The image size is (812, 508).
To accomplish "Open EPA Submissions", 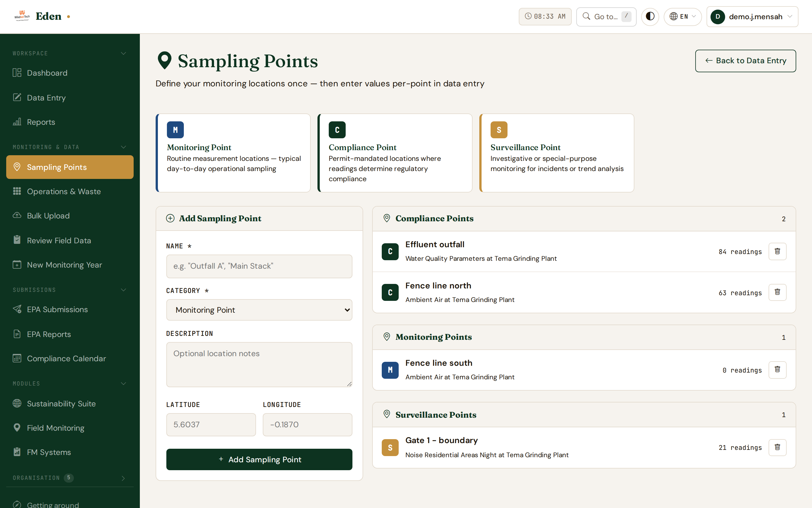I will click(70, 309).
